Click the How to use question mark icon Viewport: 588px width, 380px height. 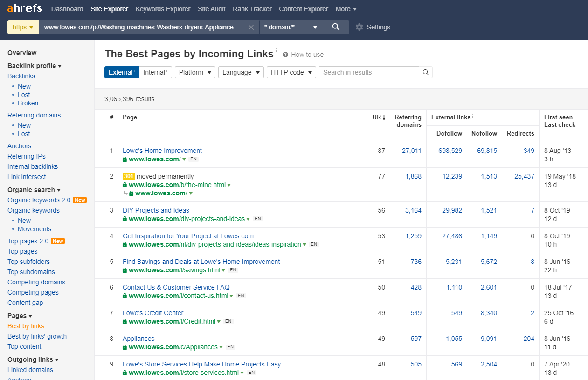coord(285,55)
